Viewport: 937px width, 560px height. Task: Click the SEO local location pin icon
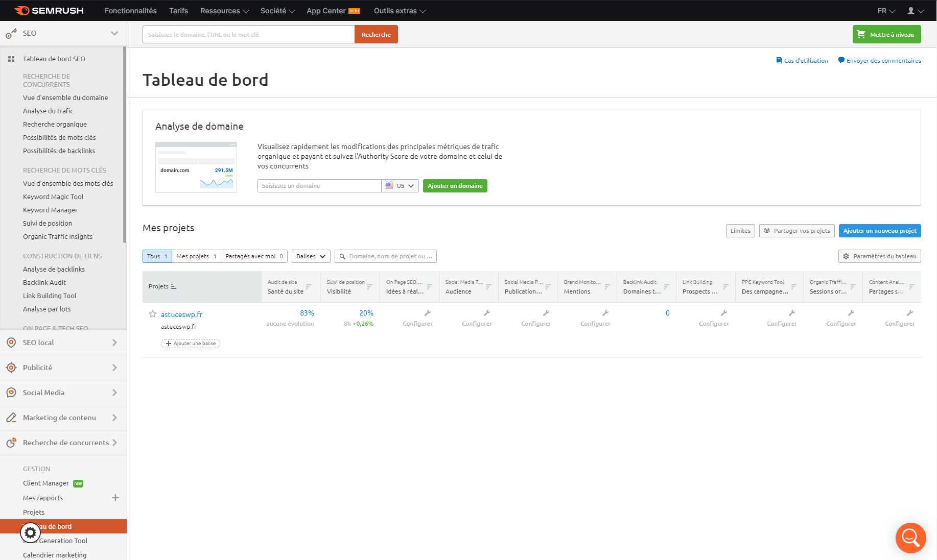pyautogui.click(x=11, y=343)
